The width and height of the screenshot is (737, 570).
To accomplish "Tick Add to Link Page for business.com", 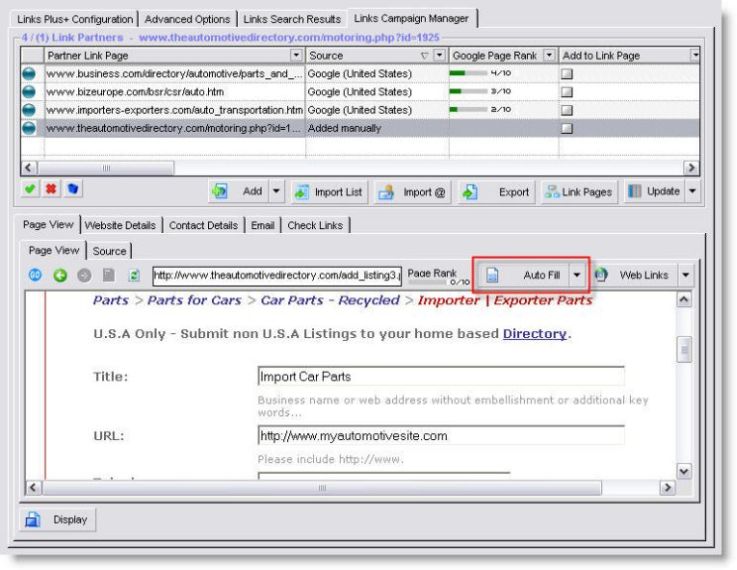I will 567,74.
